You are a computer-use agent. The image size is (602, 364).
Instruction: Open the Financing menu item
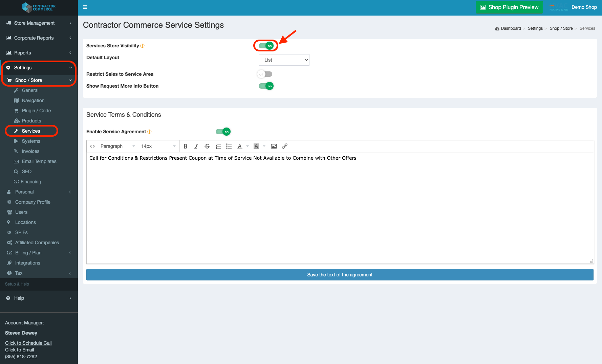31,182
